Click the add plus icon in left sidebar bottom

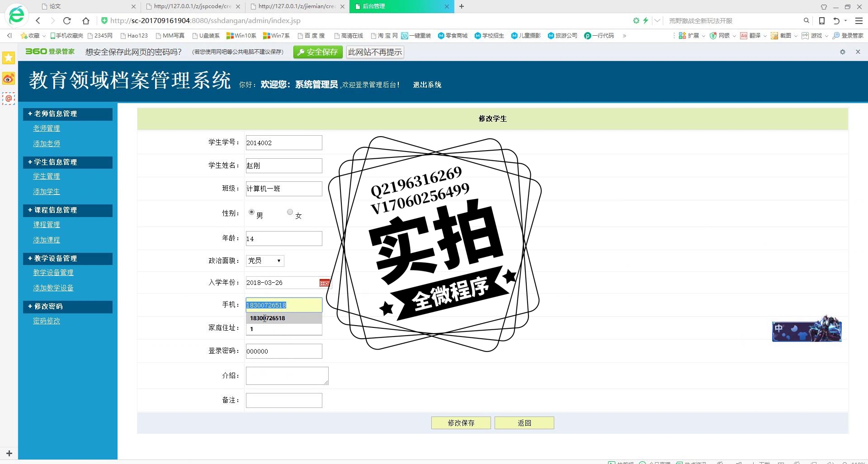pos(9,453)
